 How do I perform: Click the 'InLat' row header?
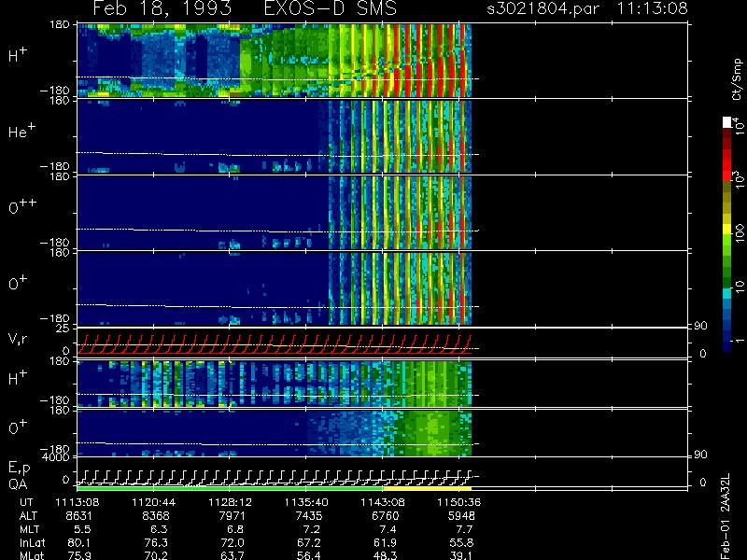(x=31, y=542)
